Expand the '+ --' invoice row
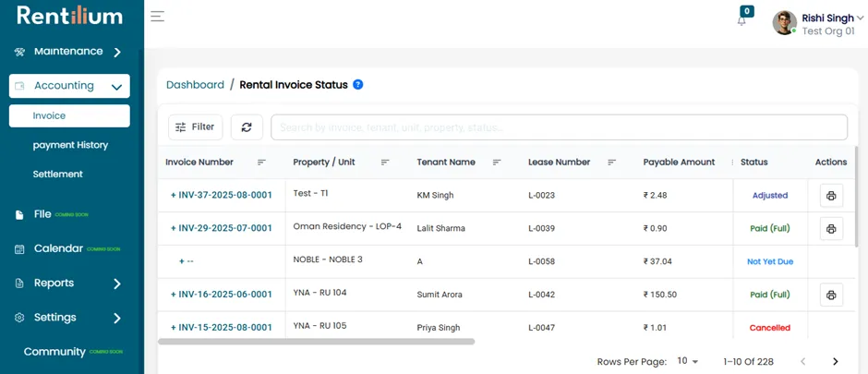 point(182,261)
